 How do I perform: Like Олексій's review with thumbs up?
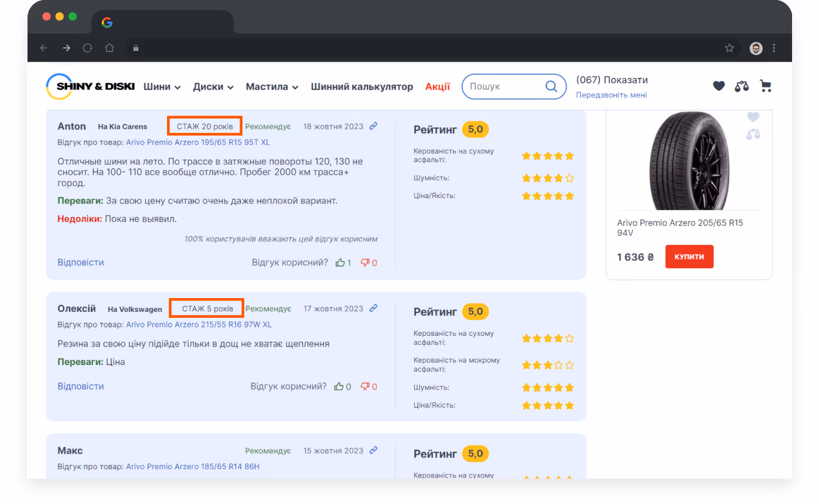click(x=339, y=387)
